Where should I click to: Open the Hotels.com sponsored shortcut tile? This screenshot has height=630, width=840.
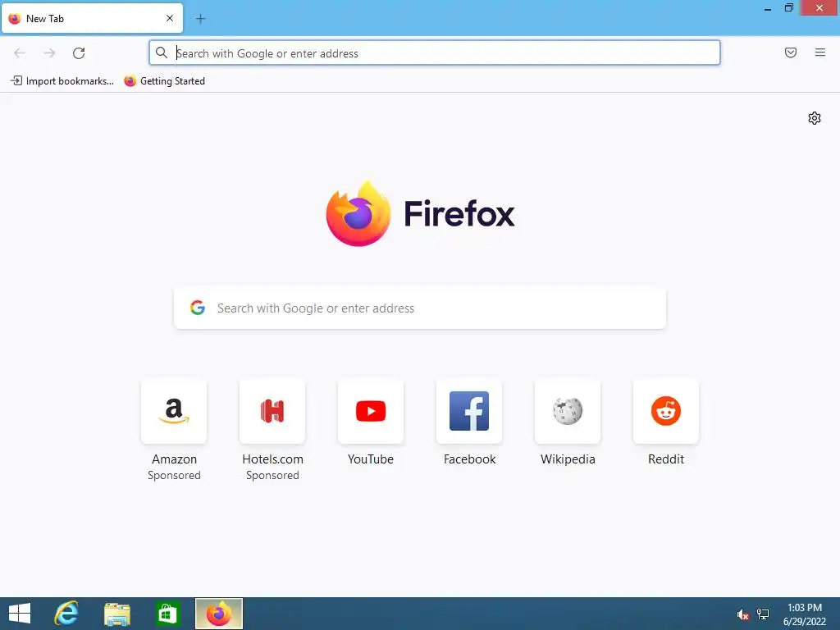272,411
